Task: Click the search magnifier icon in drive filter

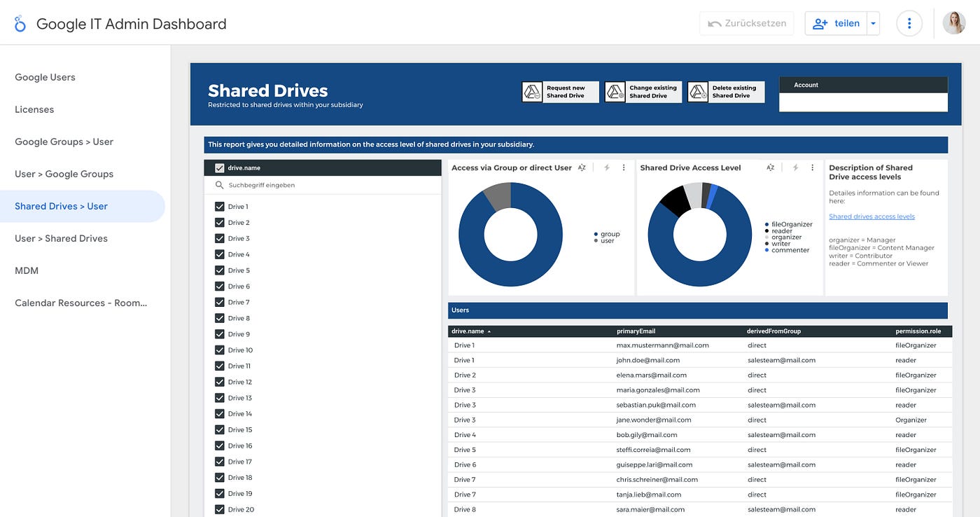Action: tap(219, 185)
